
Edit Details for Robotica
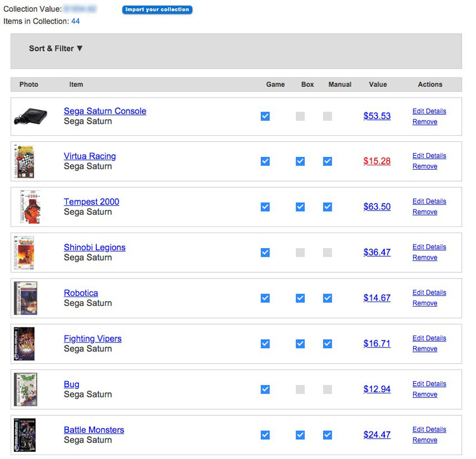430,293
